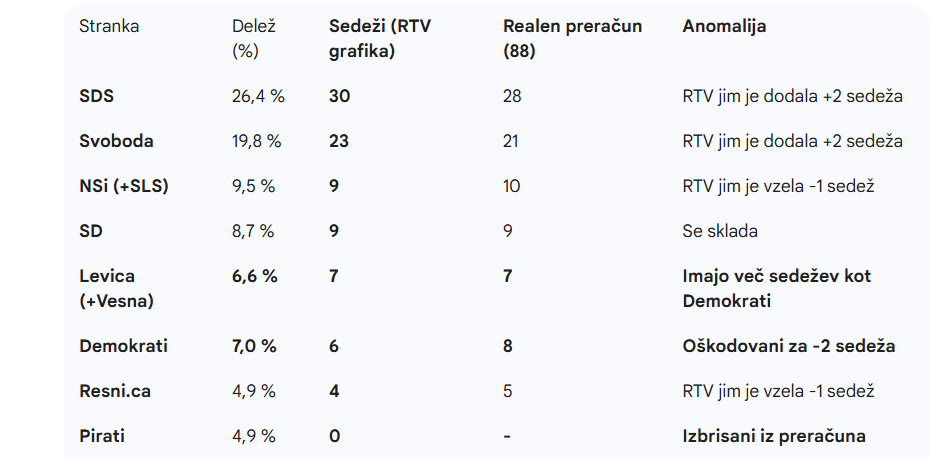The image size is (930, 462).
Task: Click 'Izbrisani iz preračuna' cell
Action: click(773, 436)
